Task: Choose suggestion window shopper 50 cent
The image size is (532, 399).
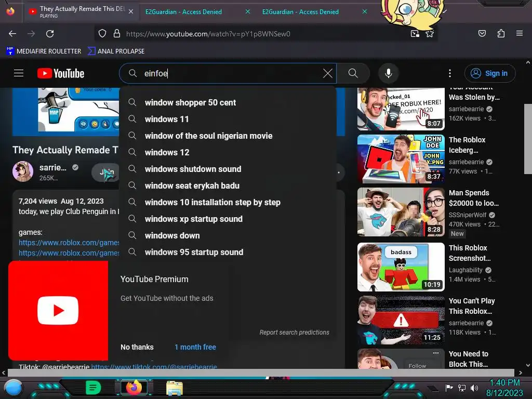Action: click(228, 102)
